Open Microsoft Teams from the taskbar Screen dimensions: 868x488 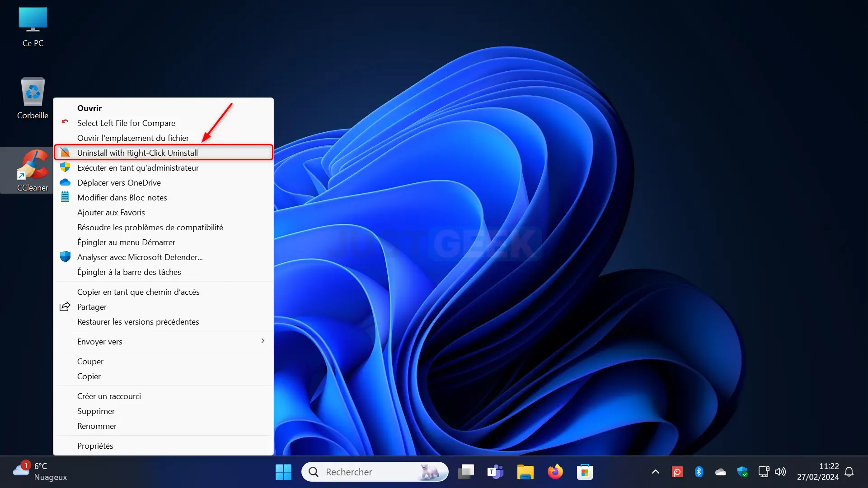click(495, 472)
